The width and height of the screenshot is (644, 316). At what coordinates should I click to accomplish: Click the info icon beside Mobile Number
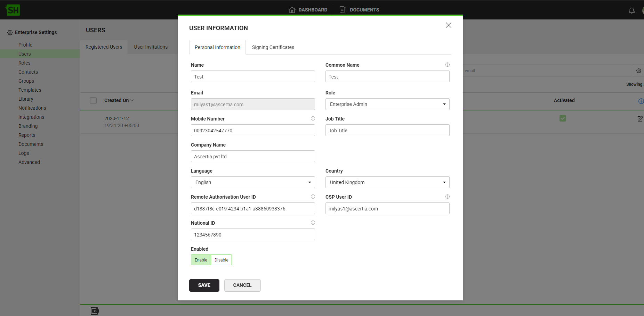tap(313, 118)
